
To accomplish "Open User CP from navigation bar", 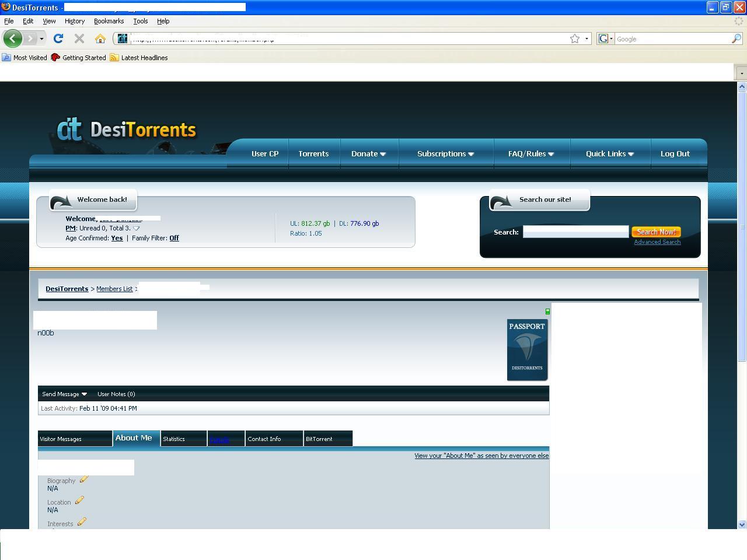I will click(265, 153).
